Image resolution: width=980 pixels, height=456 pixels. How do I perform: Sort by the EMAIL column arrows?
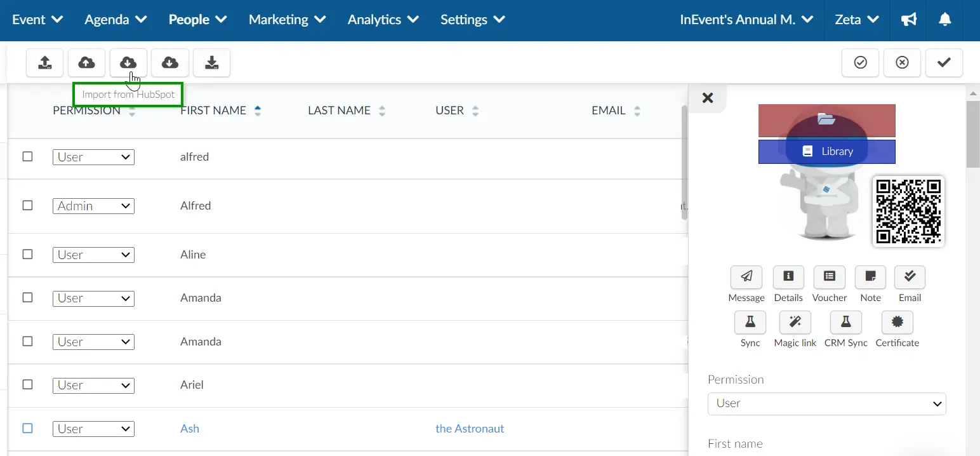click(637, 111)
